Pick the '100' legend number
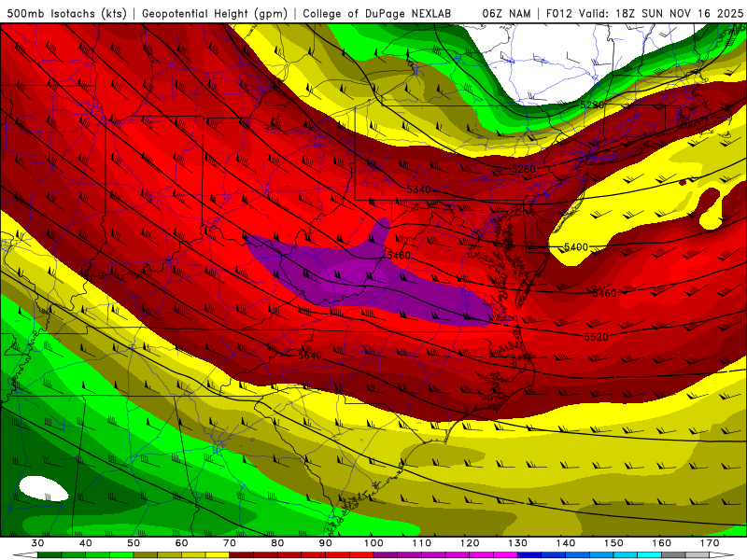The width and height of the screenshot is (747, 560). pos(373,543)
